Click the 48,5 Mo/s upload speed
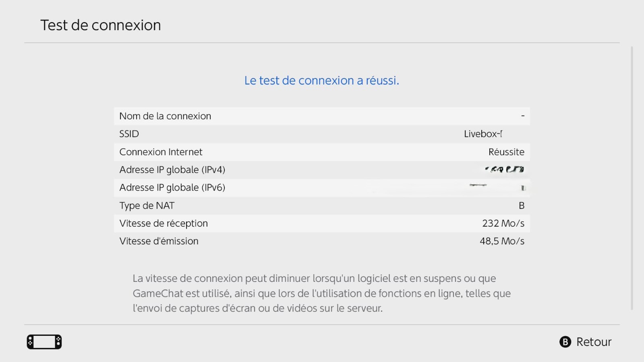Image resolution: width=644 pixels, height=362 pixels. 502,241
